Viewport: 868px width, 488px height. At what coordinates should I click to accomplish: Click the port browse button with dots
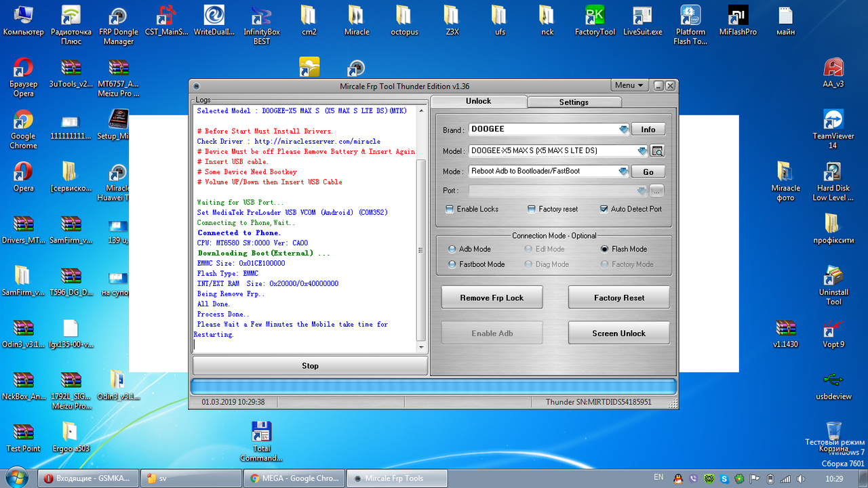656,190
